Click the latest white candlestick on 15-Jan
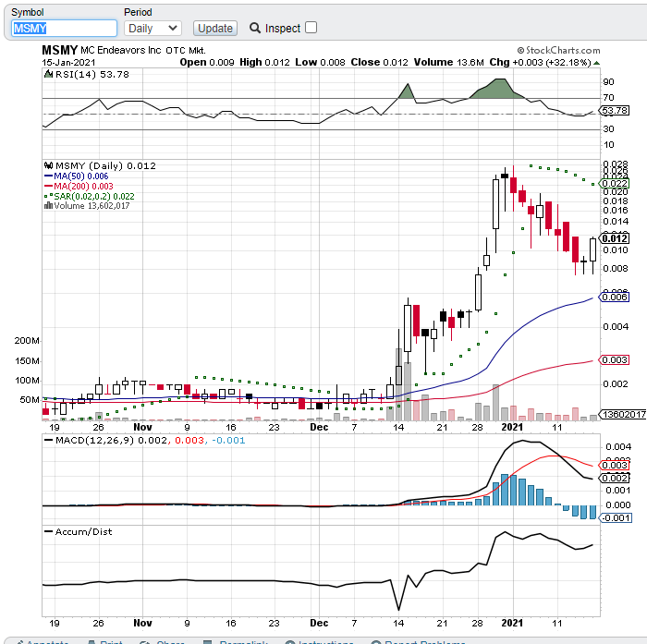 click(593, 250)
